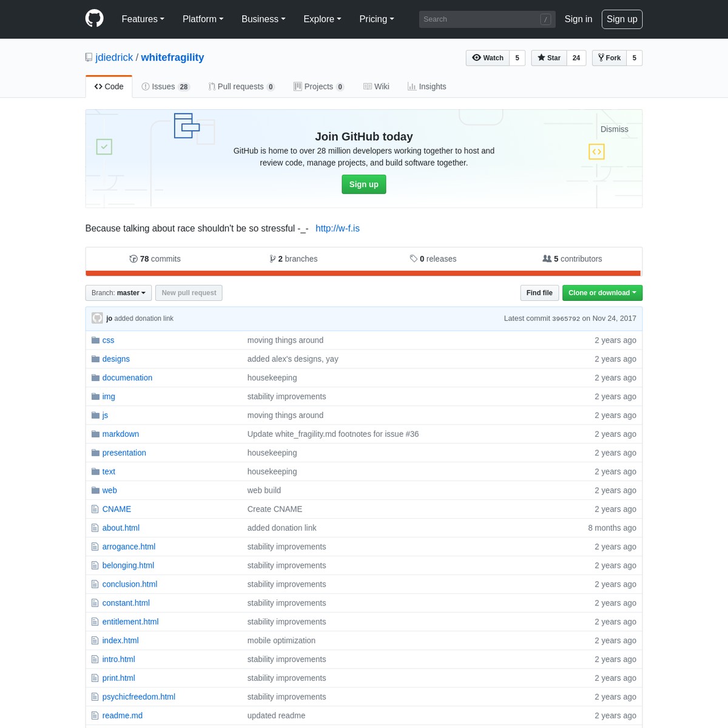Click the folder icon beside css
Image resolution: width=728 pixels, height=728 pixels.
click(x=95, y=340)
